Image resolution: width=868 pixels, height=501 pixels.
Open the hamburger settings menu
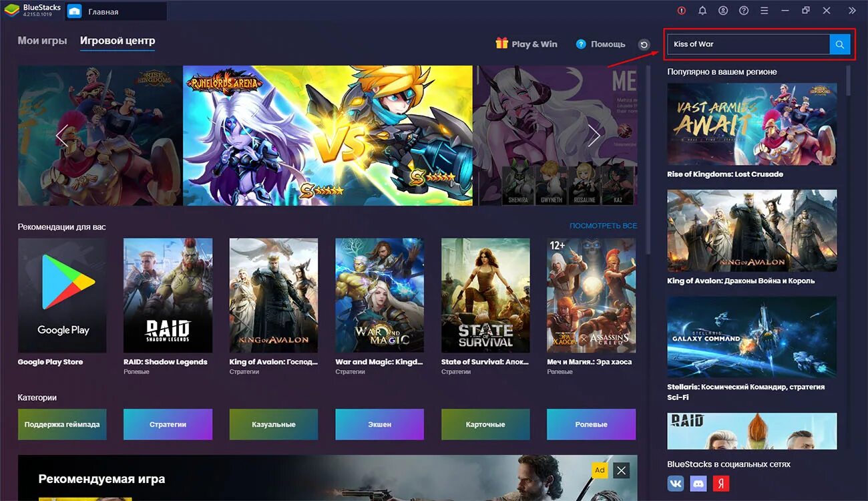[765, 11]
